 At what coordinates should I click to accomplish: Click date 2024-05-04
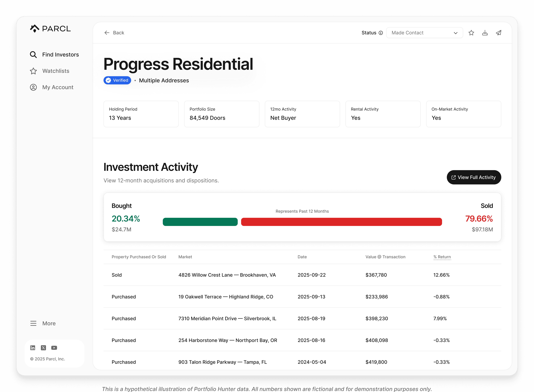pos(312,362)
